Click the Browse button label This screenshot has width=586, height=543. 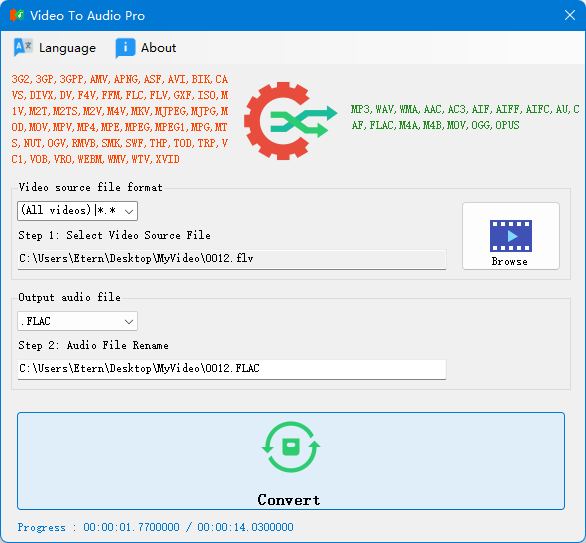(x=509, y=261)
